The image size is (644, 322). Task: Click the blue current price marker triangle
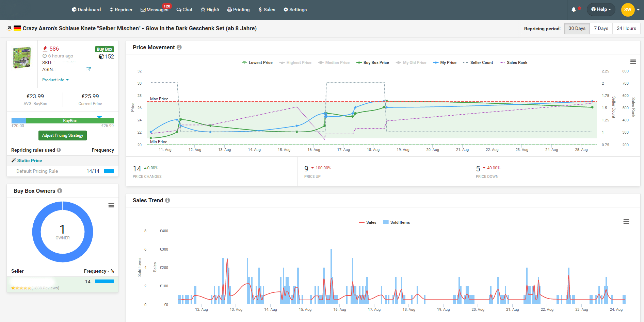[99, 117]
